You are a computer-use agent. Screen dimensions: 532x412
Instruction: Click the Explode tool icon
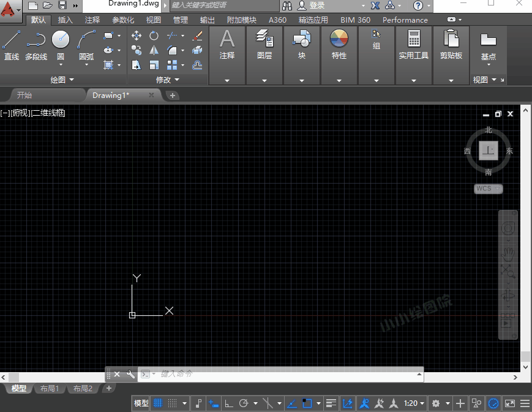coord(197,50)
